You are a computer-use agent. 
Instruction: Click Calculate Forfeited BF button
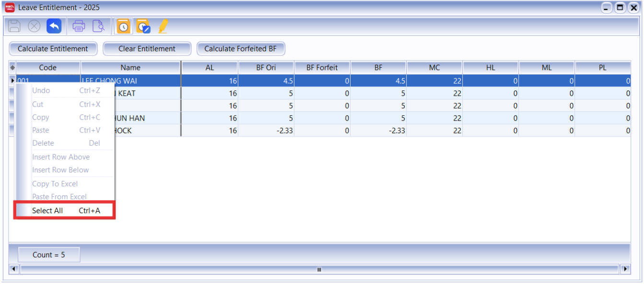[241, 48]
